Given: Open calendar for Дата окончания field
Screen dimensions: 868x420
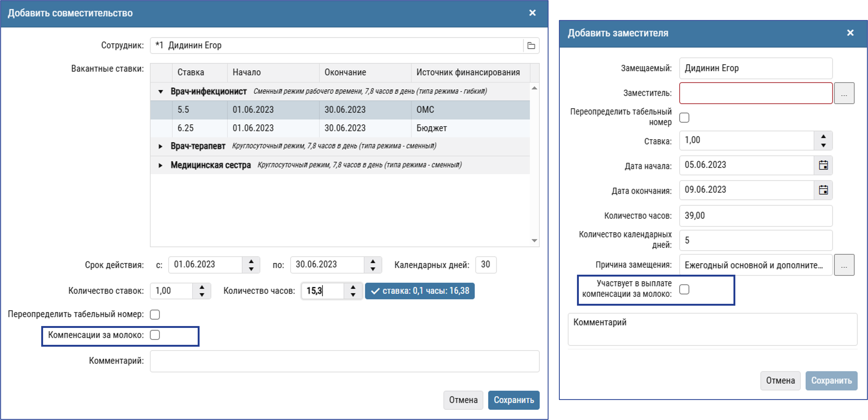Looking at the screenshot, I should click(x=823, y=190).
